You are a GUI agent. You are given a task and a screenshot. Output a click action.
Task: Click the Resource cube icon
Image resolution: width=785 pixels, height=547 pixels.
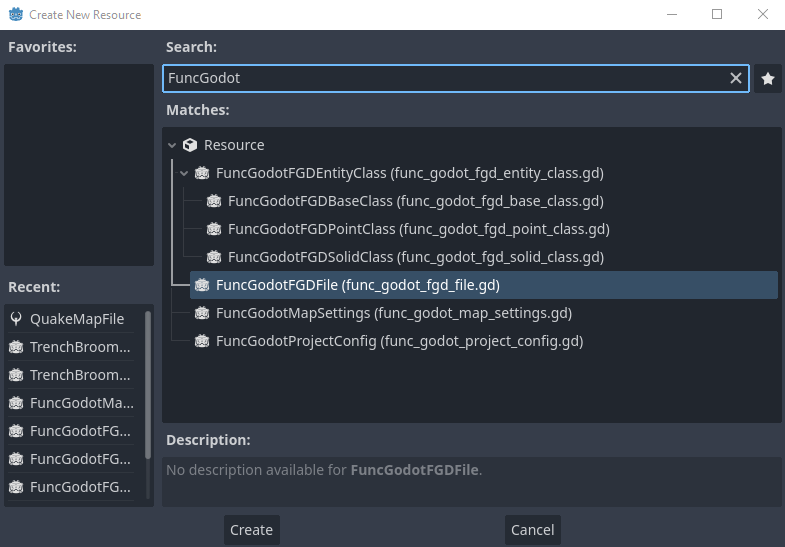click(x=190, y=145)
